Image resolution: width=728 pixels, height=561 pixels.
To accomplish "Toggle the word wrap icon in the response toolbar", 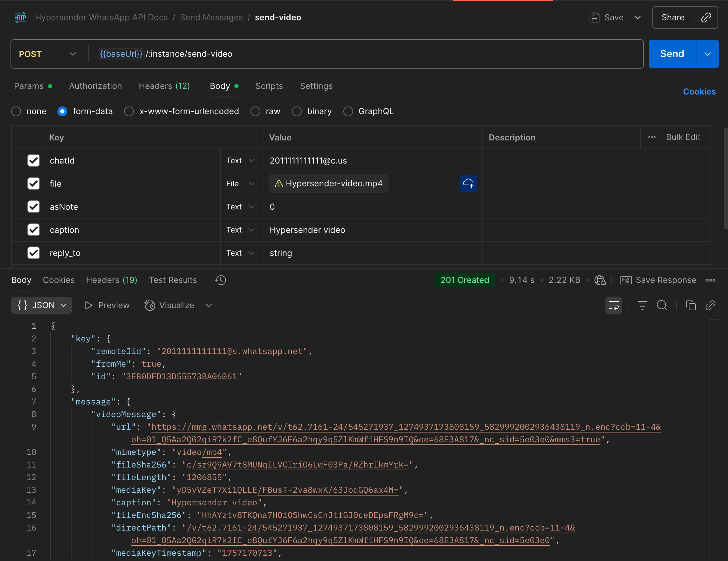I will click(x=613, y=305).
